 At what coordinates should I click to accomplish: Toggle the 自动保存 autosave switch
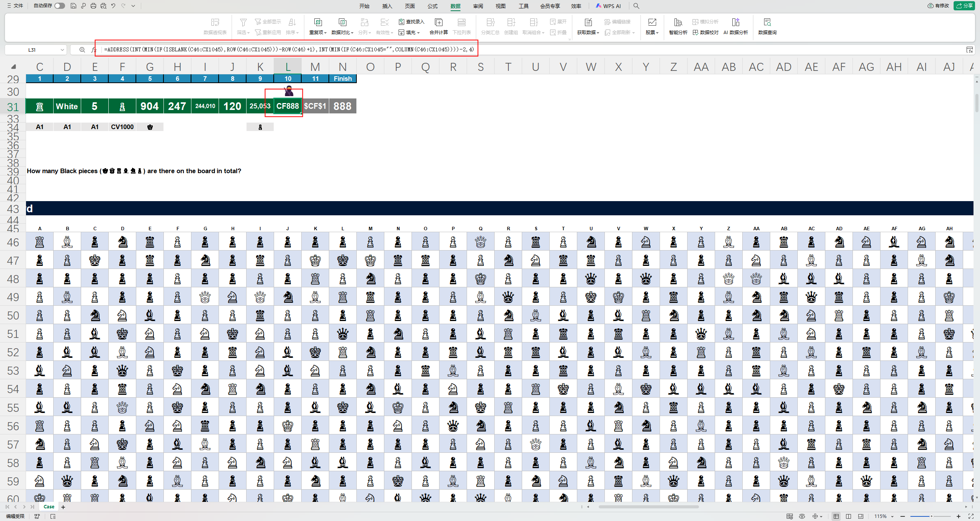(59, 6)
